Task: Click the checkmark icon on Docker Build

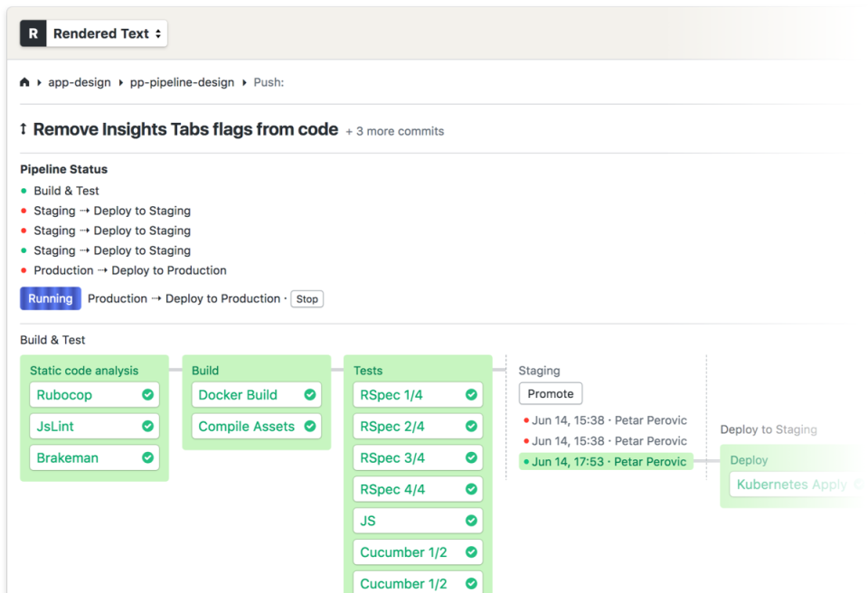Action: (x=310, y=394)
